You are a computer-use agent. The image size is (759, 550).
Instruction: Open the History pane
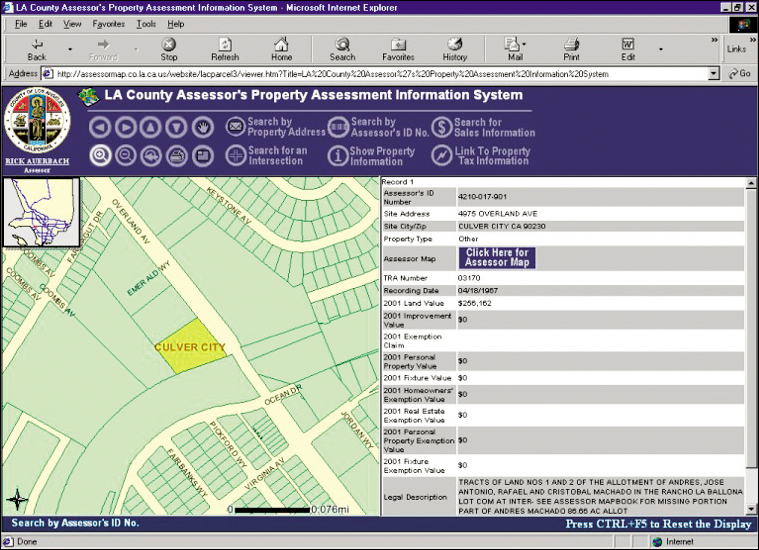(455, 49)
